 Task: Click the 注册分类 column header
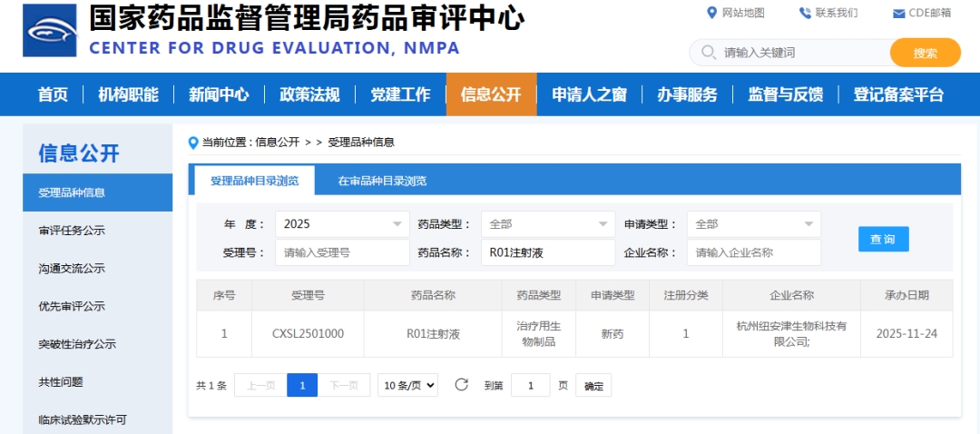click(x=686, y=295)
